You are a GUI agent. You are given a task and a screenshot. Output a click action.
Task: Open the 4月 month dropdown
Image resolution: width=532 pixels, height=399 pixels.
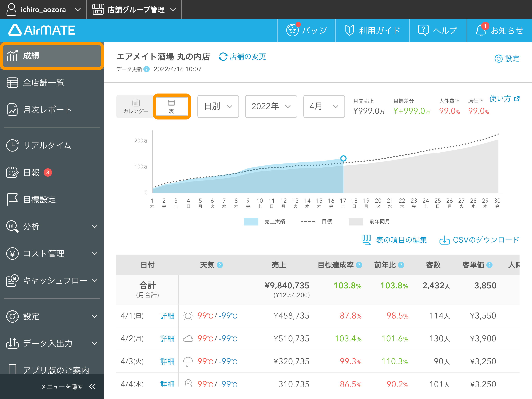[324, 106]
